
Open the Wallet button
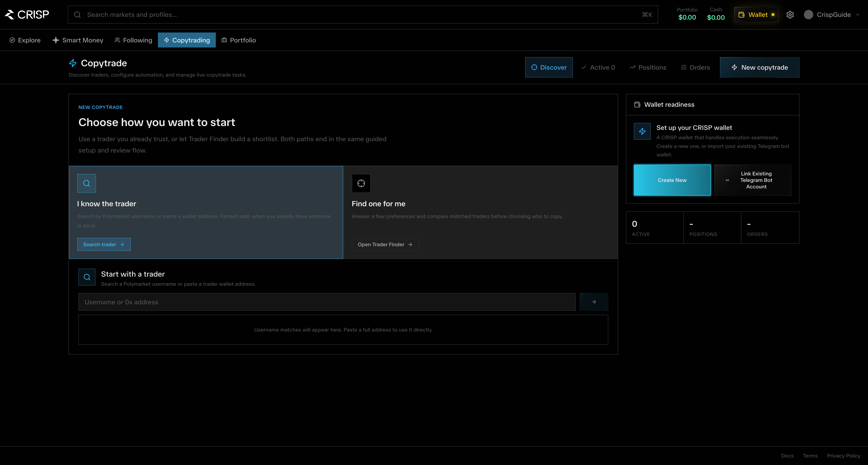click(756, 14)
